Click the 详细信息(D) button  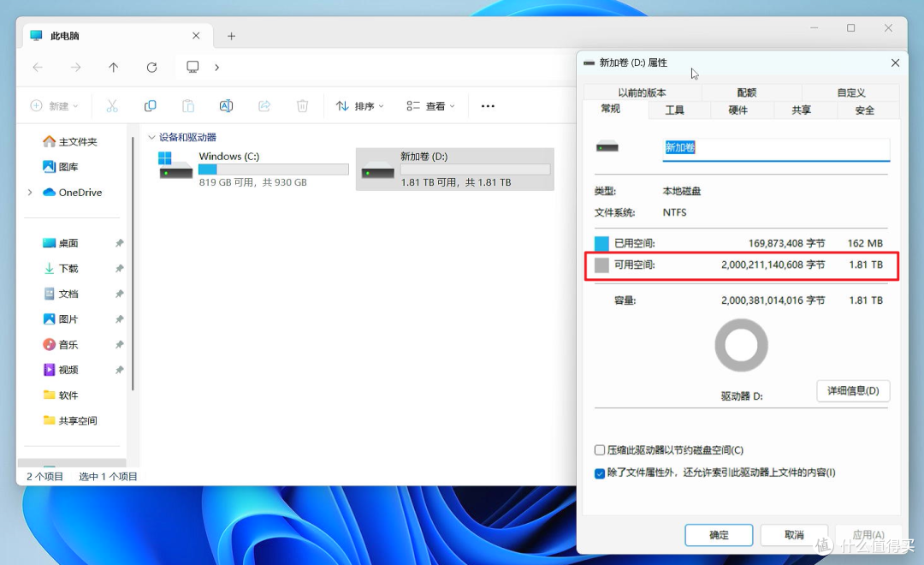coord(853,391)
